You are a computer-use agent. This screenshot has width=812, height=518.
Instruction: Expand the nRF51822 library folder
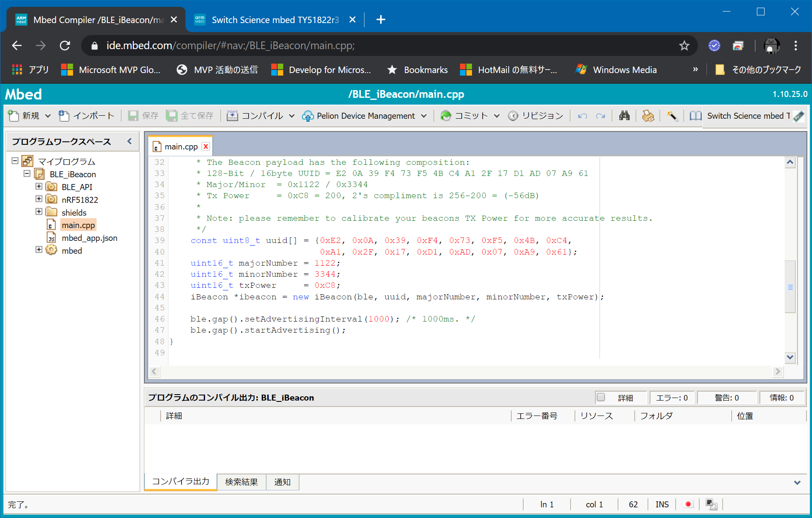pyautogui.click(x=39, y=199)
